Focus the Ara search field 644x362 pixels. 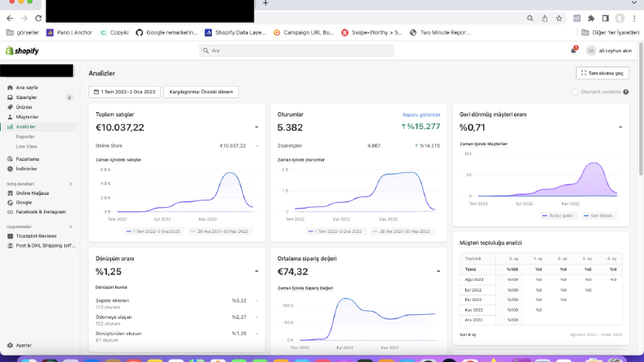pos(296,50)
